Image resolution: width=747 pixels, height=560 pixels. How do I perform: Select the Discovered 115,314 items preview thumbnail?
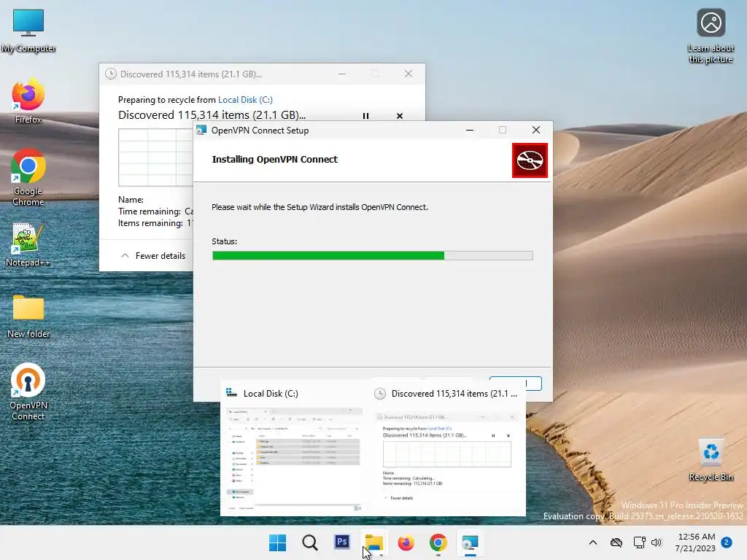point(447,459)
